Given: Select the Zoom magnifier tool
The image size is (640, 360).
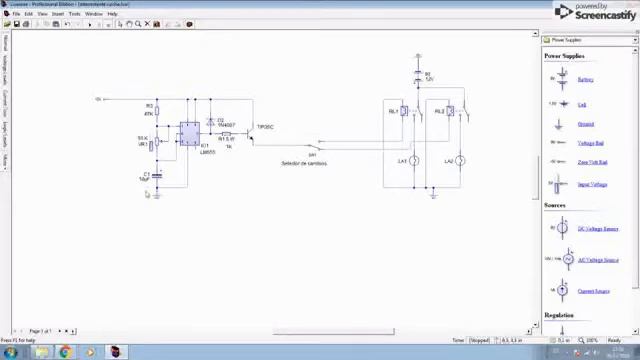Looking at the screenshot, I should point(138,24).
